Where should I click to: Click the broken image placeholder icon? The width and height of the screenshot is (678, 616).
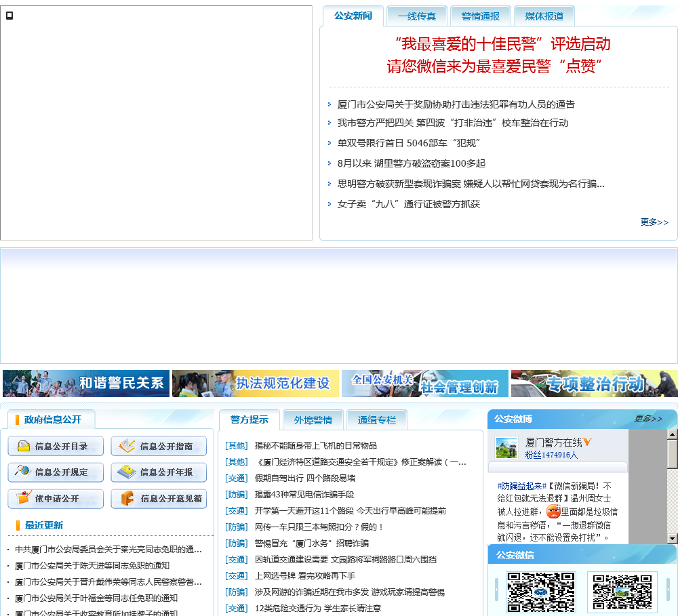tap(9, 16)
